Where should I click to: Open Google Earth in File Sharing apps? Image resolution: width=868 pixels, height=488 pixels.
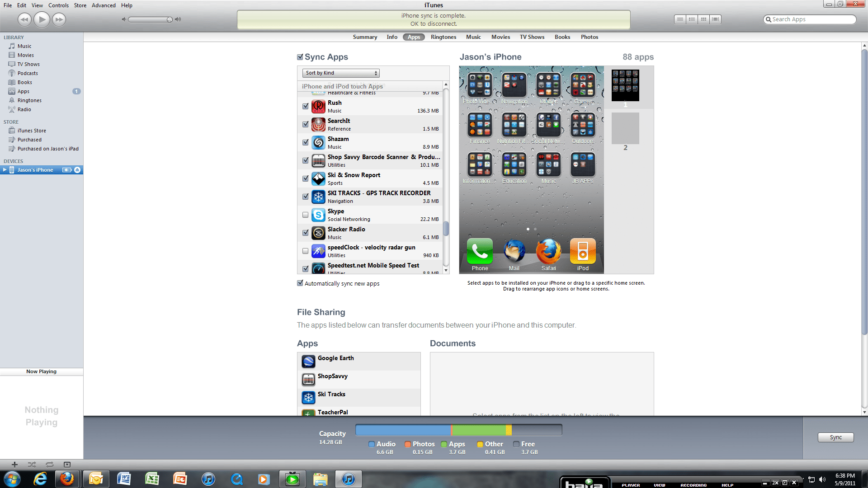[359, 361]
